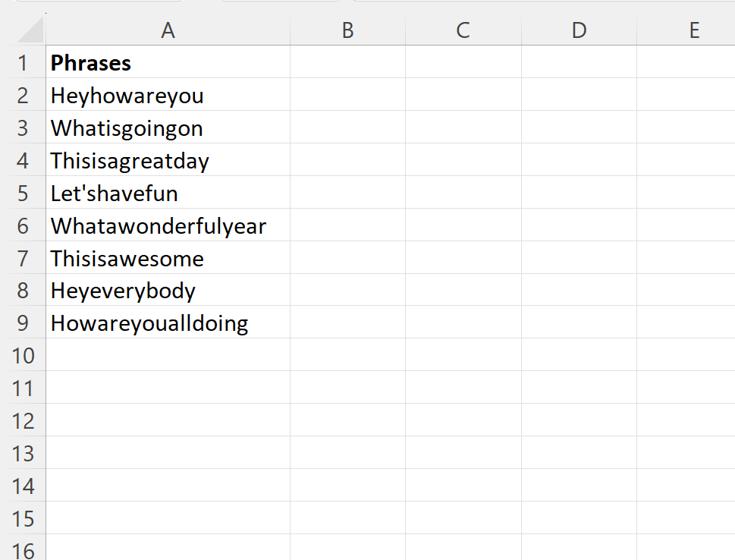
Task: Select column B header
Action: click(347, 30)
